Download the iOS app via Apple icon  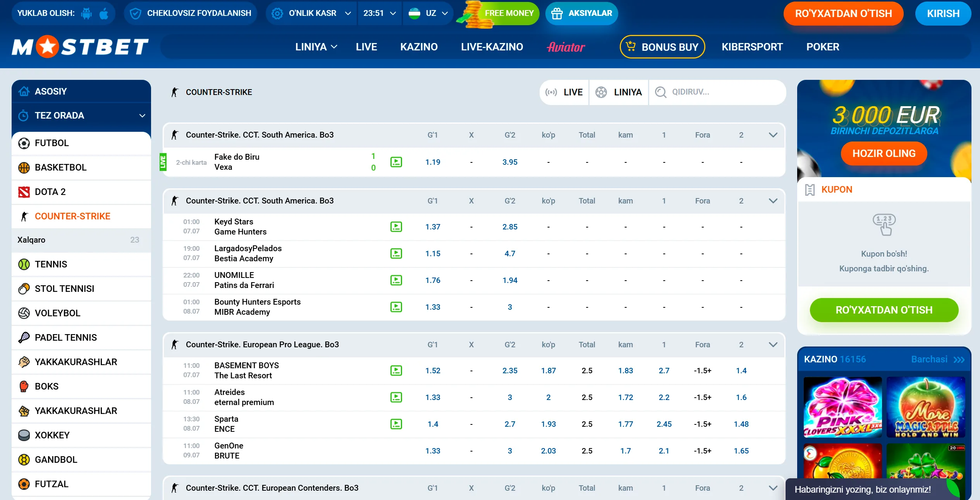point(104,14)
